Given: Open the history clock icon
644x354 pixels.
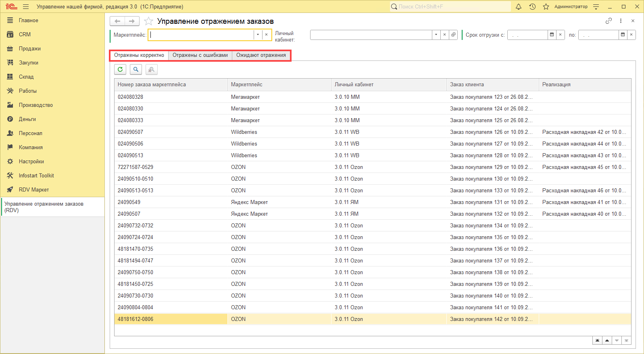Looking at the screenshot, I should coord(532,7).
